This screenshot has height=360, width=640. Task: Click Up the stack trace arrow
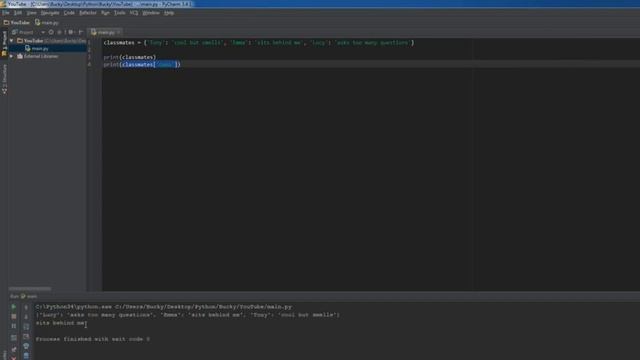[x=26, y=307]
